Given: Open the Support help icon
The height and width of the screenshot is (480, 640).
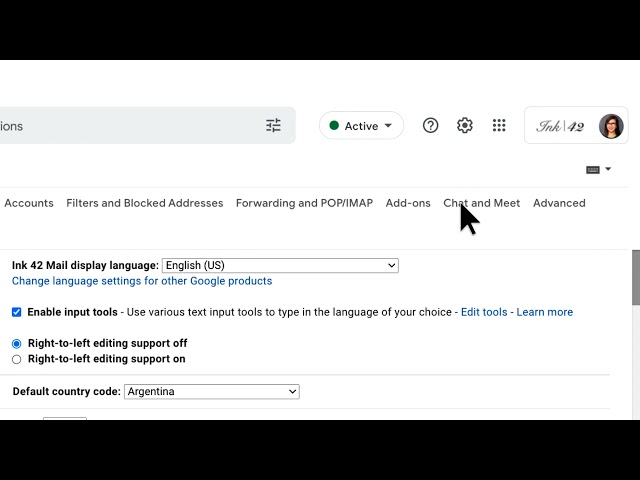Looking at the screenshot, I should click(x=430, y=126).
